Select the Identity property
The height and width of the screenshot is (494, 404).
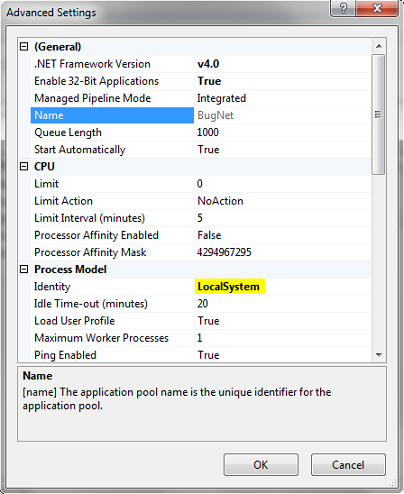point(52,287)
